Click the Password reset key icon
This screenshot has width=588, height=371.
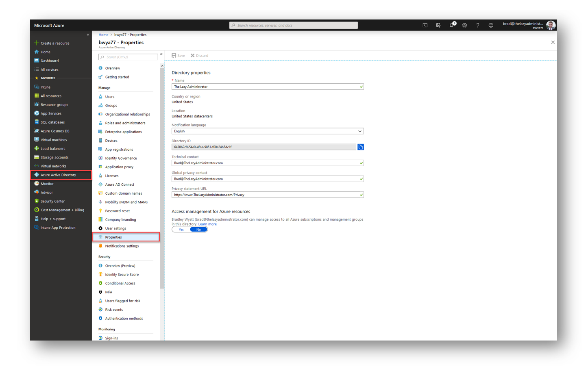(x=100, y=211)
